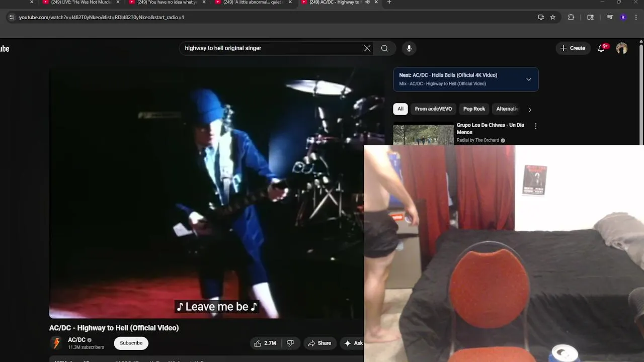Click the "Mix - AC/DC - Highway to Hell" text
The height and width of the screenshot is (362, 644).
[443, 84]
